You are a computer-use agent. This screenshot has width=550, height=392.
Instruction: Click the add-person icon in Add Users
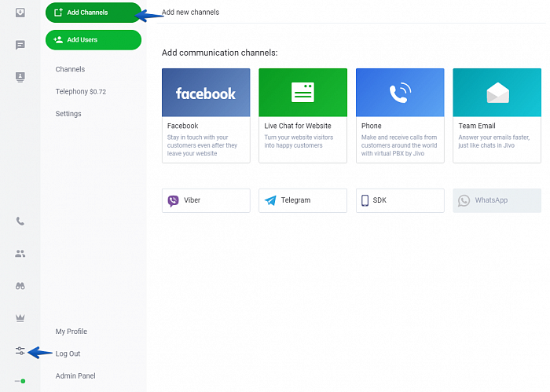point(58,39)
